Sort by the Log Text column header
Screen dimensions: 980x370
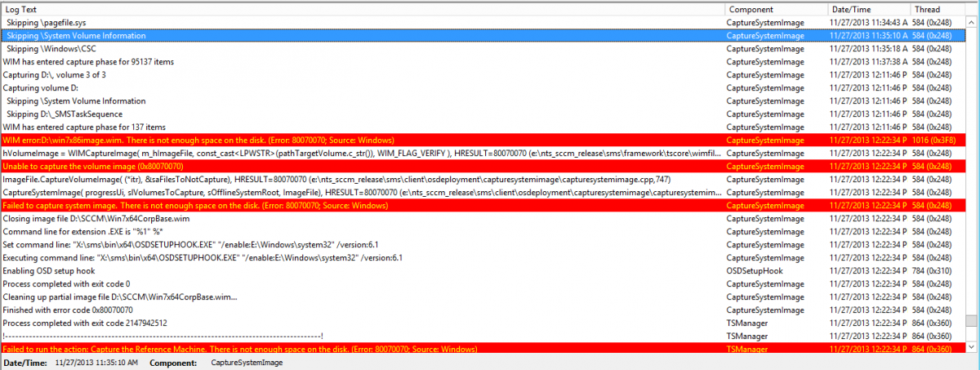[x=363, y=8]
